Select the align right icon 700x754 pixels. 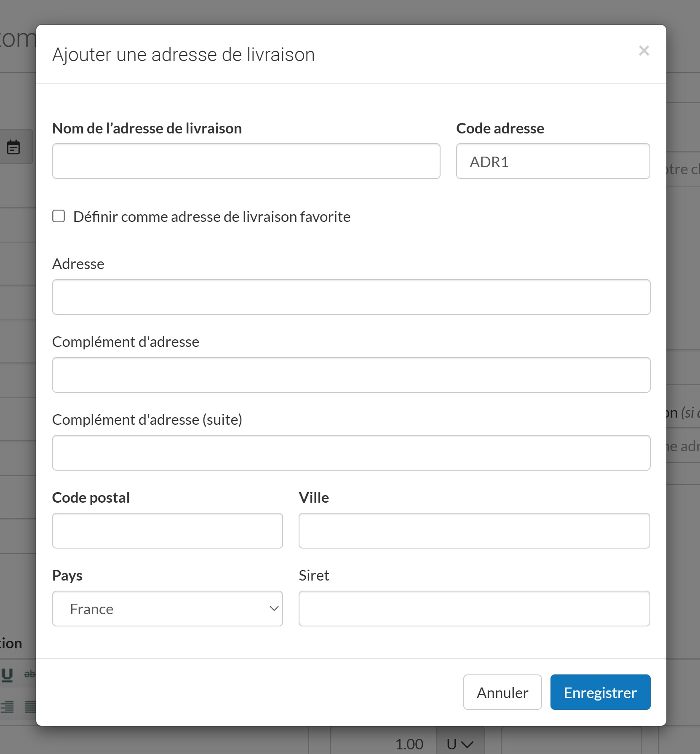coord(7,707)
